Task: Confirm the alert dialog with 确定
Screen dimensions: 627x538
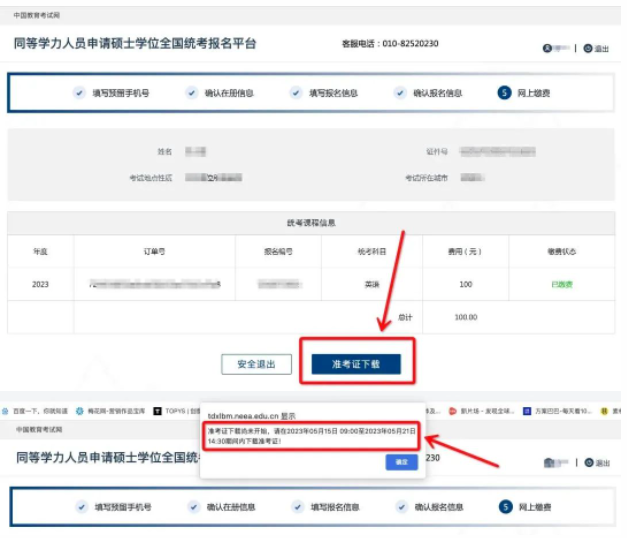Action: pos(400,462)
